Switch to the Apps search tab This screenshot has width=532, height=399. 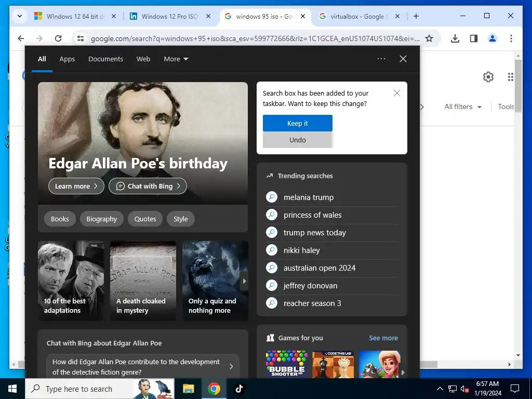coord(67,59)
